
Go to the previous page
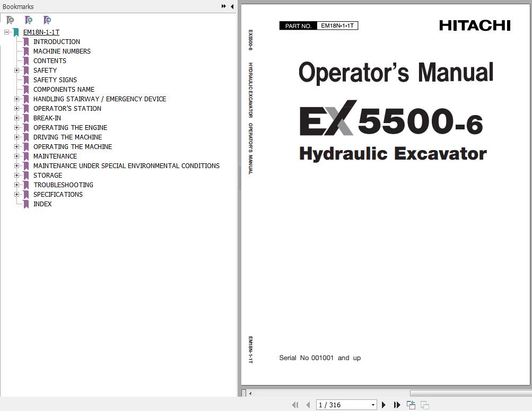pos(308,405)
